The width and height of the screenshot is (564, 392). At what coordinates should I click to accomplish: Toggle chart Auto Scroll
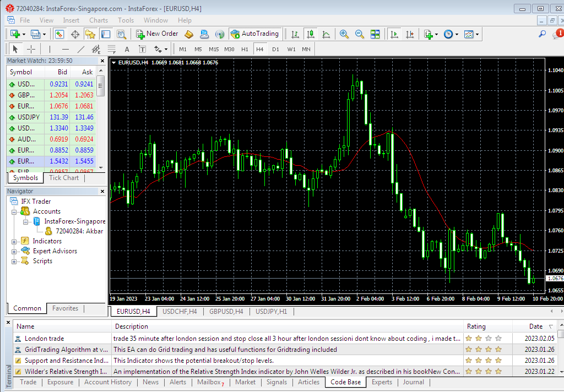[394, 34]
